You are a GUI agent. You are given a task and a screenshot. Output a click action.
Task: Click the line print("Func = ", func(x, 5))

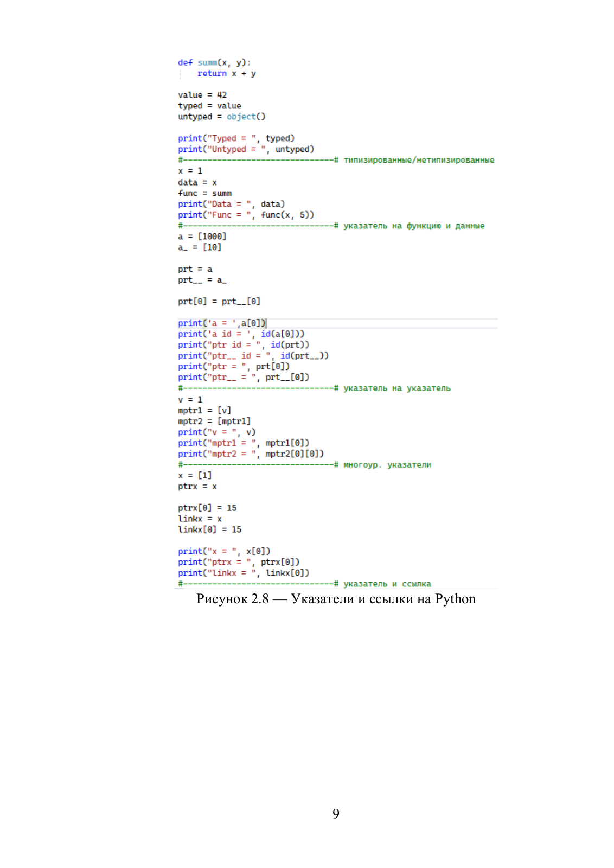(246, 215)
